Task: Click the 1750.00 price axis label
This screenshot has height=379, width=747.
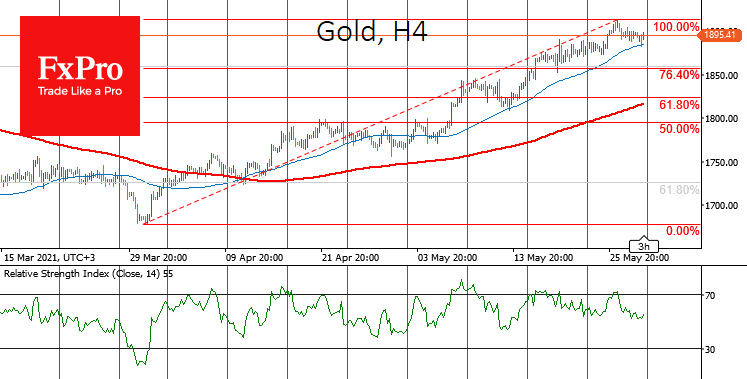Action: pos(722,162)
